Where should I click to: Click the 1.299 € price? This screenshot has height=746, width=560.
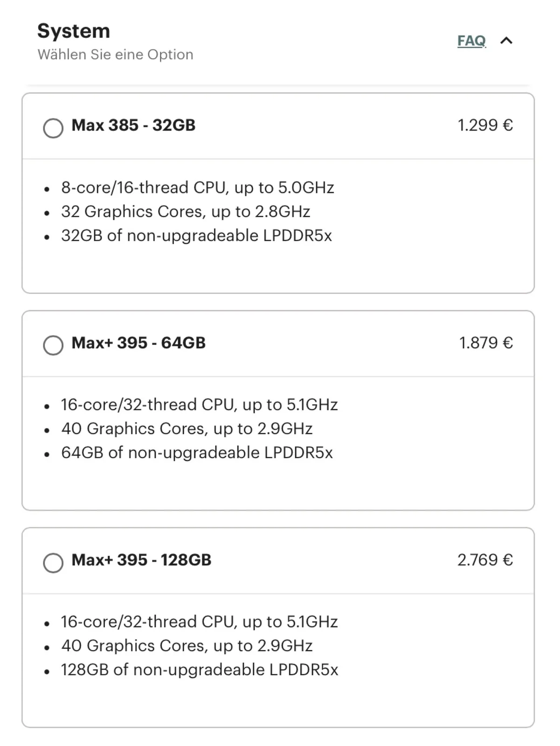coord(485,125)
